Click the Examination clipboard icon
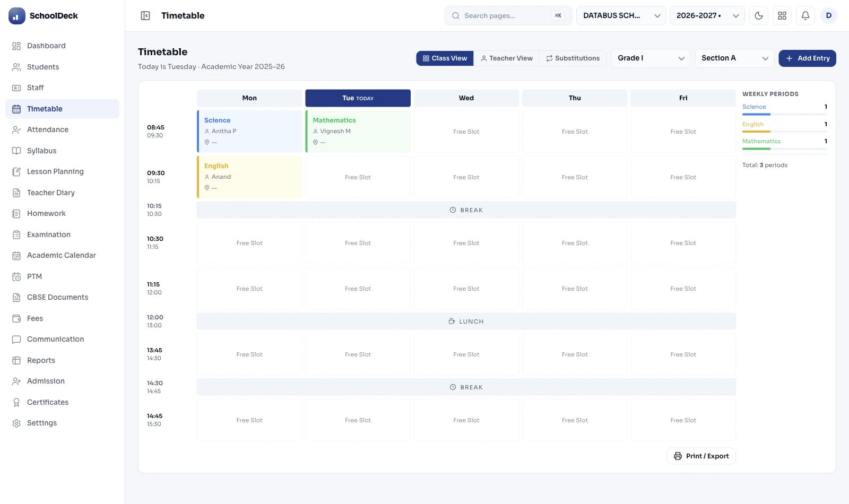 (x=16, y=234)
